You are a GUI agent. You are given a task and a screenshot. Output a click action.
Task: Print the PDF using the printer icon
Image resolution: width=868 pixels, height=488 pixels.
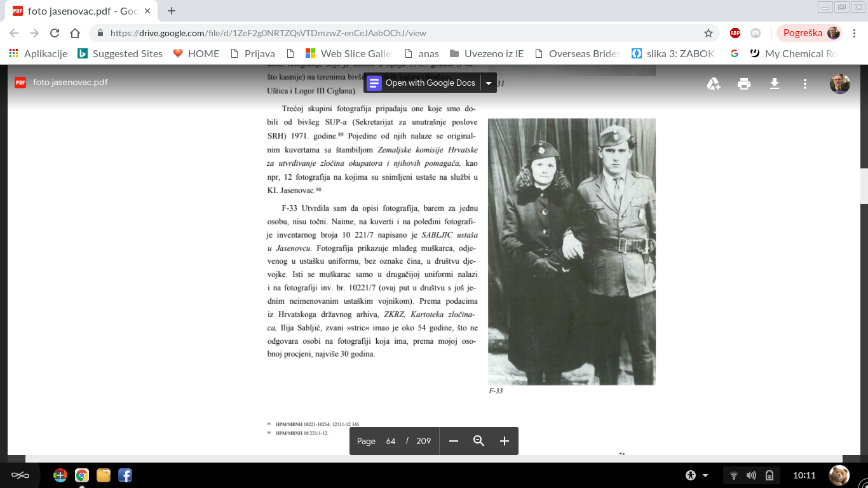744,84
